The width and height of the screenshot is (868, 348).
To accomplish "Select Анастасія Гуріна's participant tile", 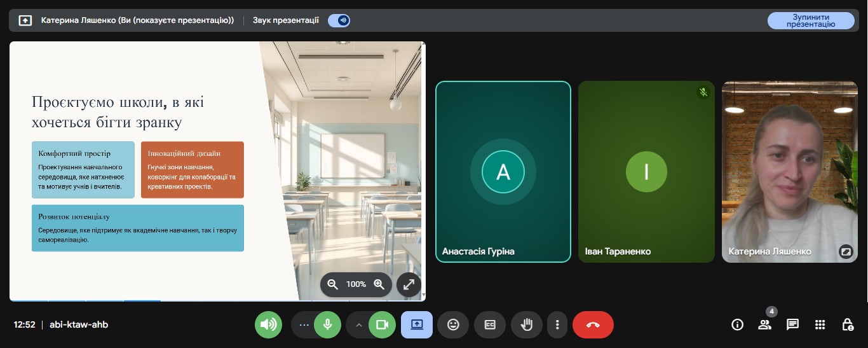I will point(503,172).
